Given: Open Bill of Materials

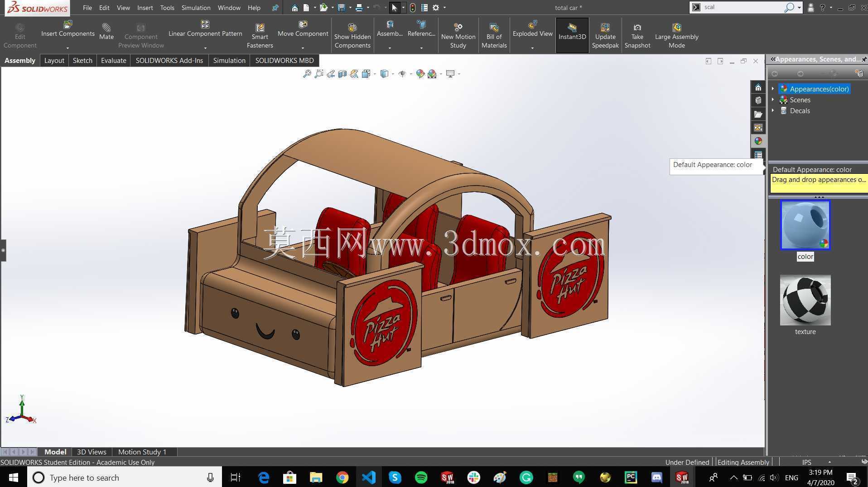Looking at the screenshot, I should pyautogui.click(x=494, y=35).
